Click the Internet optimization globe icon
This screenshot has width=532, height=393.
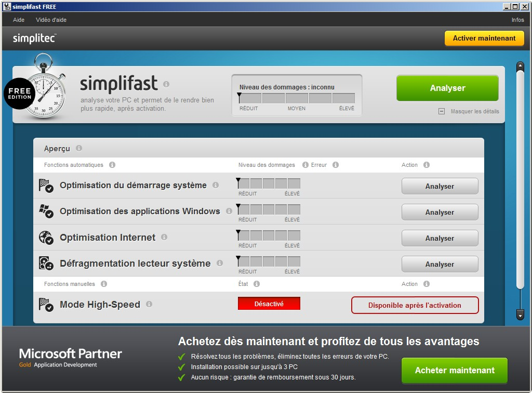point(46,238)
